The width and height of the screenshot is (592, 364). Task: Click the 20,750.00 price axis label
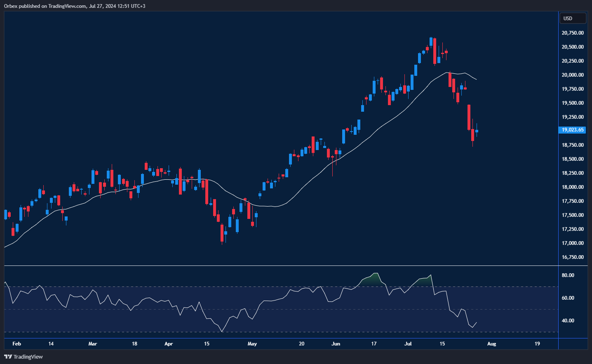click(x=572, y=33)
